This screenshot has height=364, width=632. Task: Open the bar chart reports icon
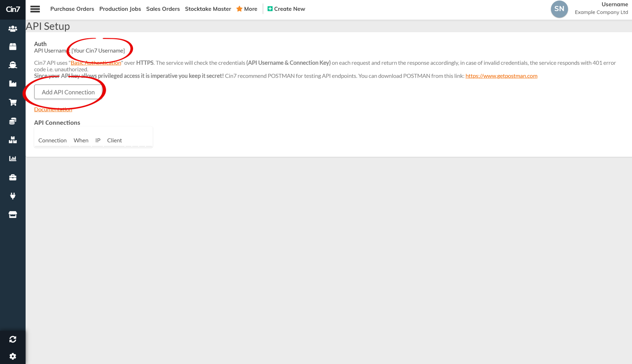(x=13, y=159)
